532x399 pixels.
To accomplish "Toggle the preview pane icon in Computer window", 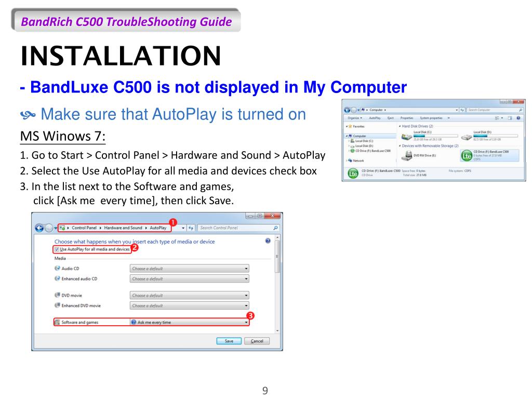I will pos(510,118).
